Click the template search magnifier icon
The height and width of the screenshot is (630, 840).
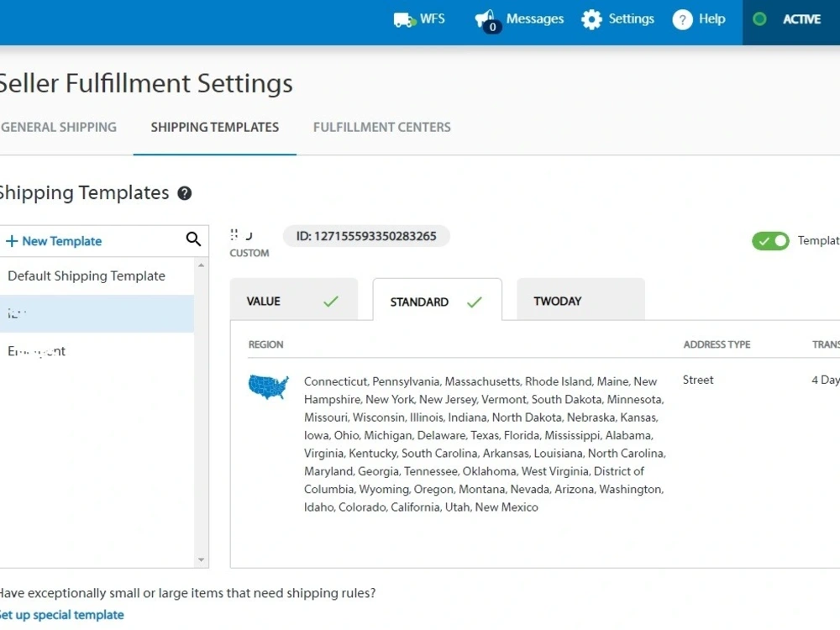[x=193, y=239]
